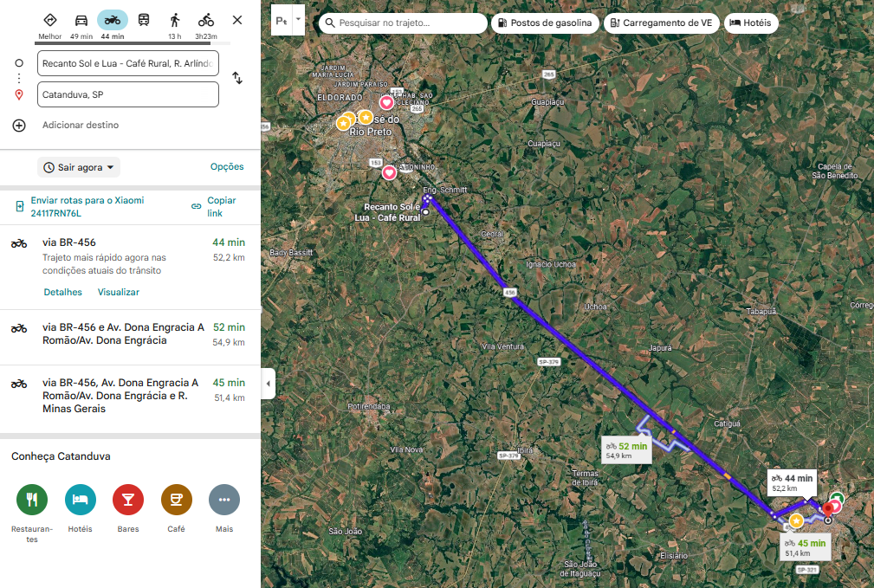This screenshot has height=588, width=874.
Task: Open the language dropdown arrow on map
Action: point(299,18)
